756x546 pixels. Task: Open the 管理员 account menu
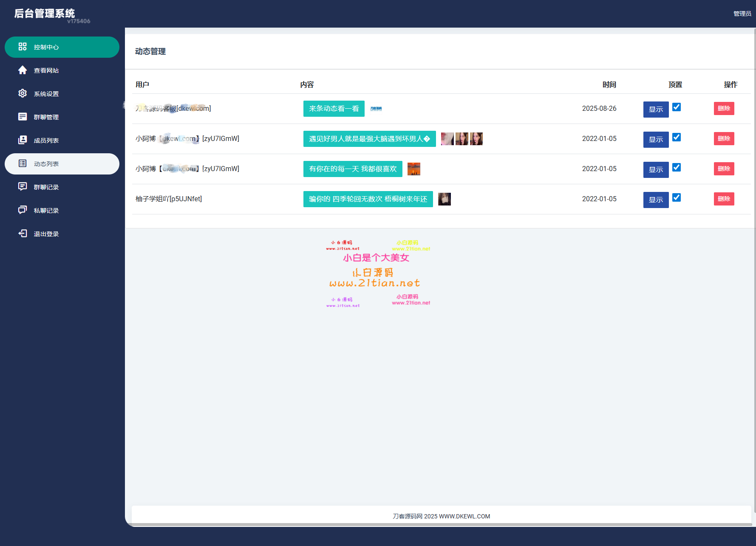742,13
